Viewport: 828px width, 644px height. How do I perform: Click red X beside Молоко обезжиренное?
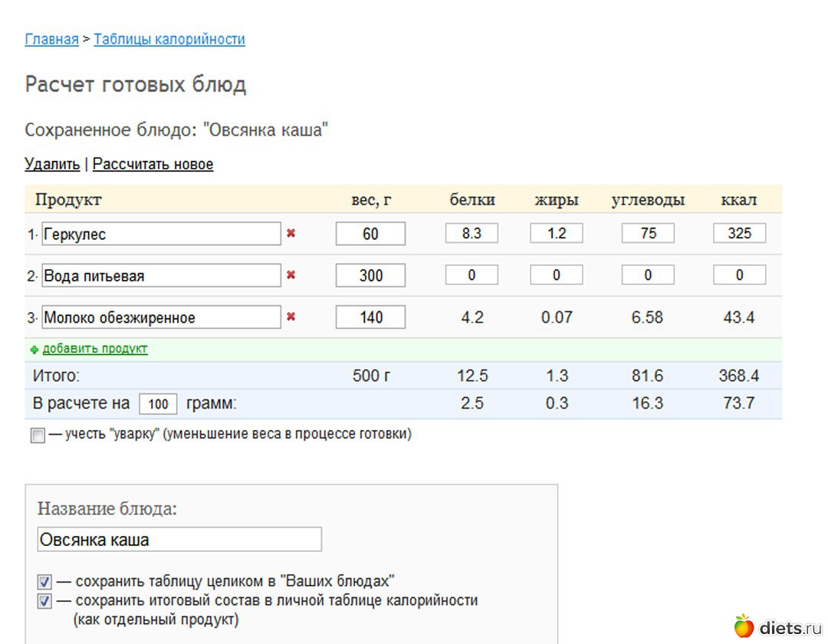[x=291, y=317]
